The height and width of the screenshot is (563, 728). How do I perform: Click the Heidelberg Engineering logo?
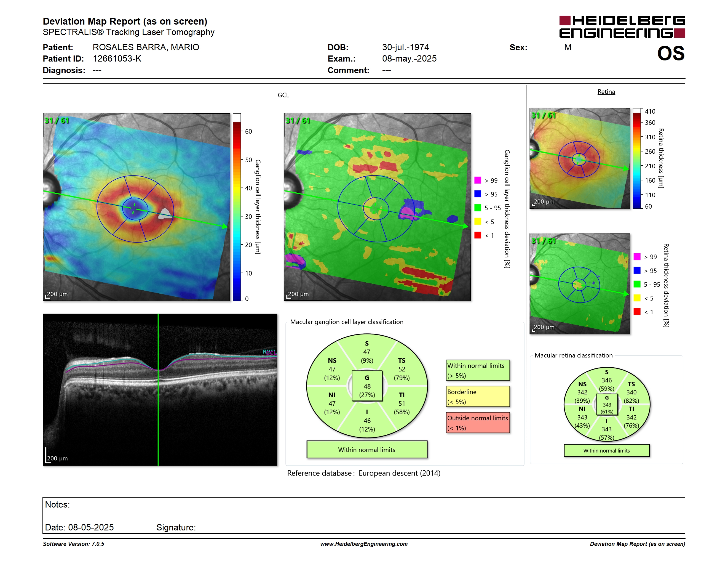[622, 27]
